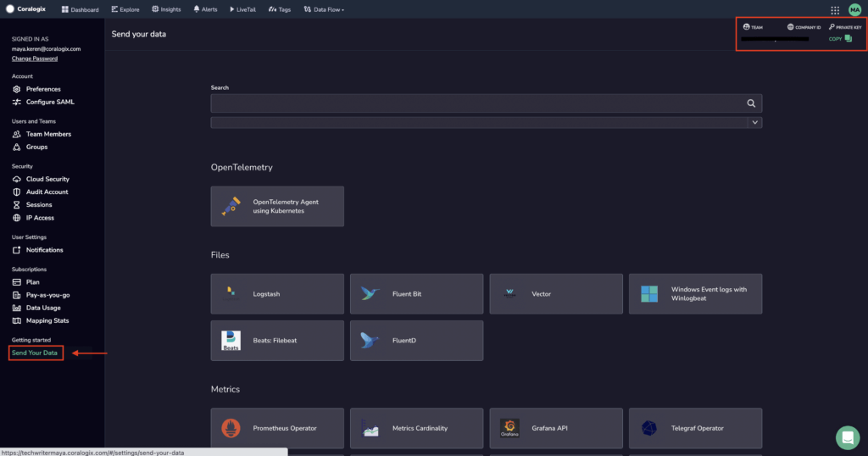
Task: Open the Preferences settings label
Action: click(43, 89)
